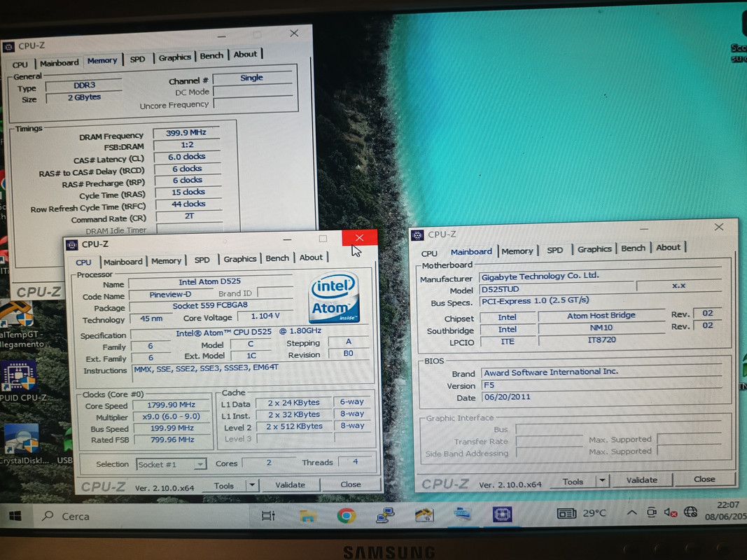Image resolution: width=747 pixels, height=560 pixels.
Task: Open Socket #1 selection dropdown
Action: pos(171,464)
